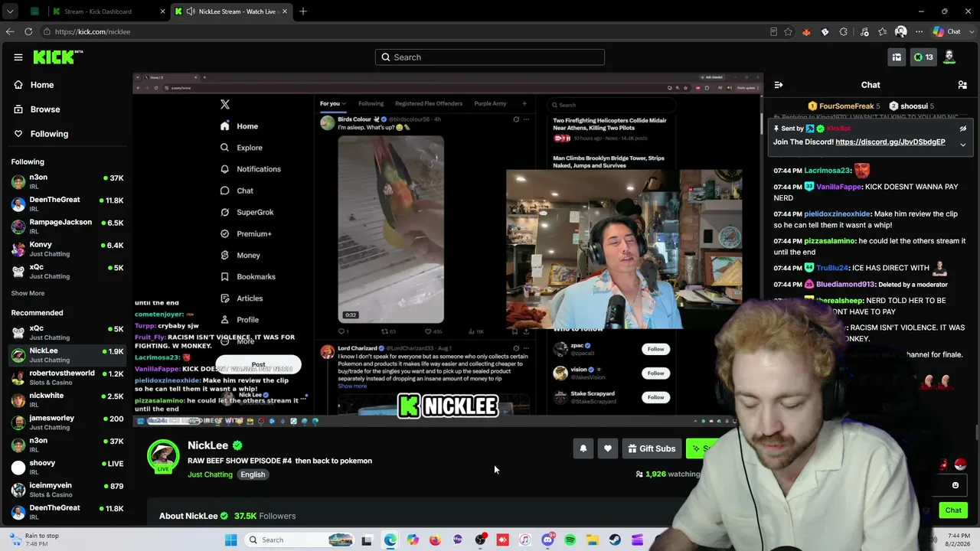This screenshot has height=551, width=980.
Task: Switch to Stream - Kick Dashboard tab
Action: point(107,11)
